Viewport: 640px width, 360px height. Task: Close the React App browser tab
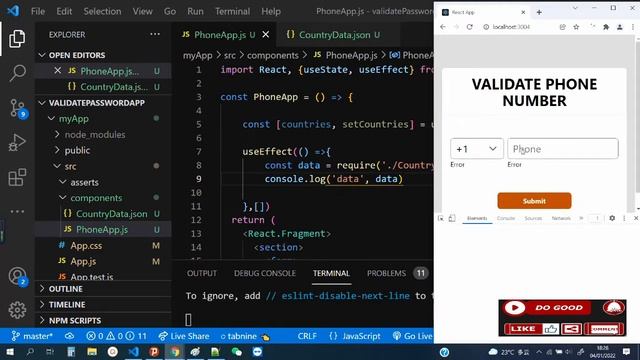(523, 12)
